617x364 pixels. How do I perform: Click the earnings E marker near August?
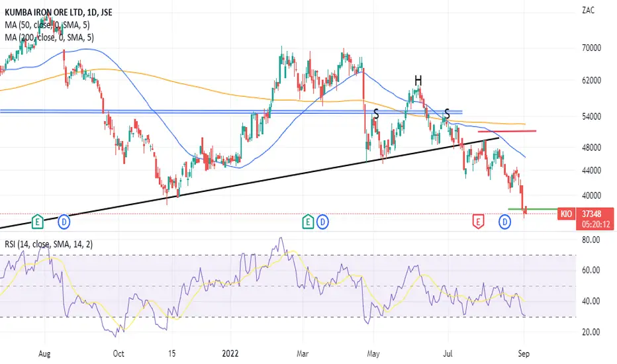click(37, 222)
